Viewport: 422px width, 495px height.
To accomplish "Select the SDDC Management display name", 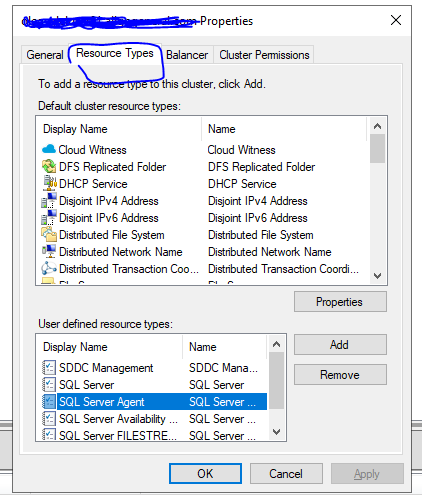I will point(106,368).
